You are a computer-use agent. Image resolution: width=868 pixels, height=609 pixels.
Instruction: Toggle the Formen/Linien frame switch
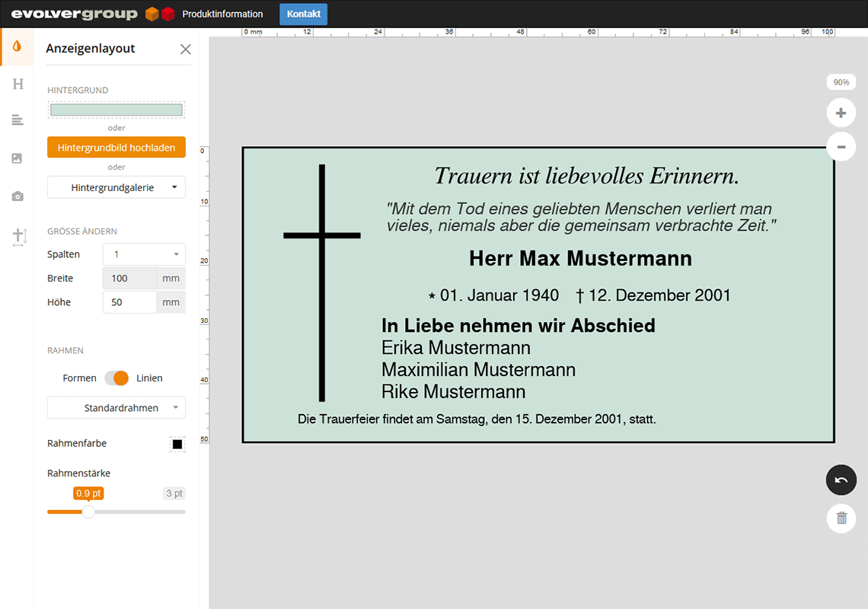point(116,378)
